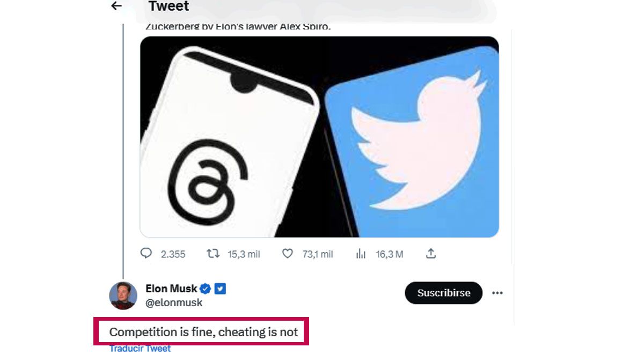This screenshot has height=362, width=644.
Task: Open tweet analytics via the views icon
Action: (362, 253)
